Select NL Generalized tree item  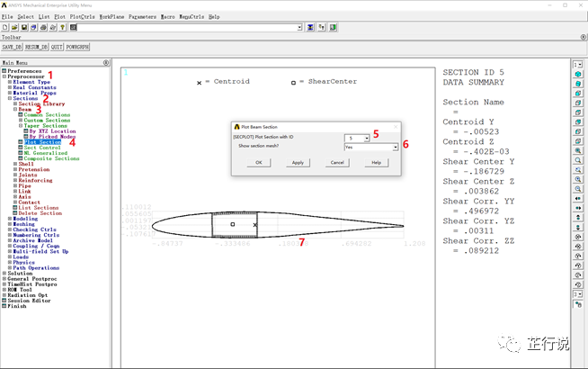tap(45, 153)
